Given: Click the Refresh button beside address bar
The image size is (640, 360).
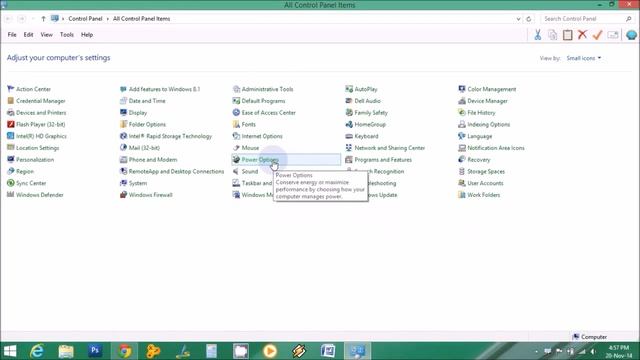Looking at the screenshot, I should pos(529,19).
